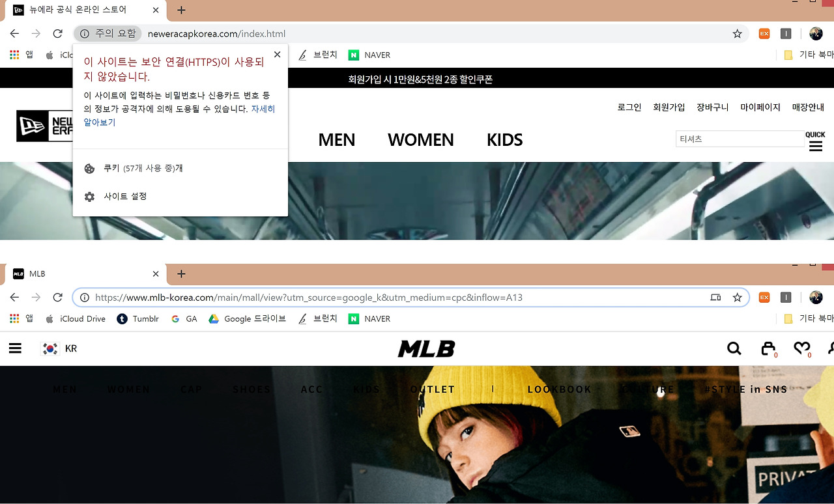Open MLB wishlist heart icon
The height and width of the screenshot is (504, 834).
click(x=802, y=349)
